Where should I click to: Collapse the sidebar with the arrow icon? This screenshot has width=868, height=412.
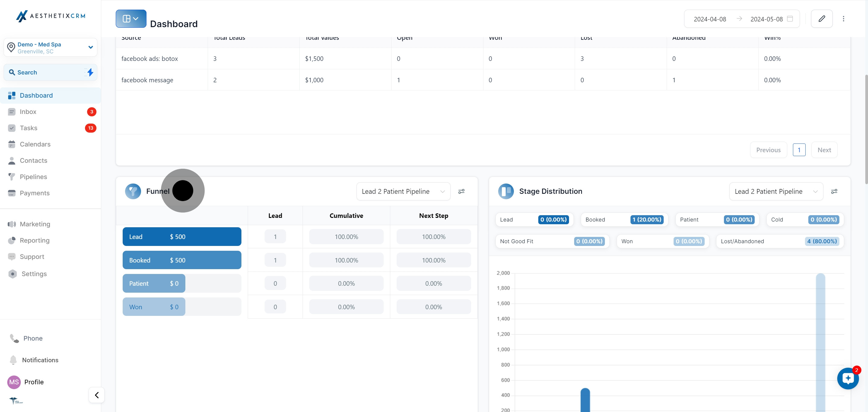[97, 395]
